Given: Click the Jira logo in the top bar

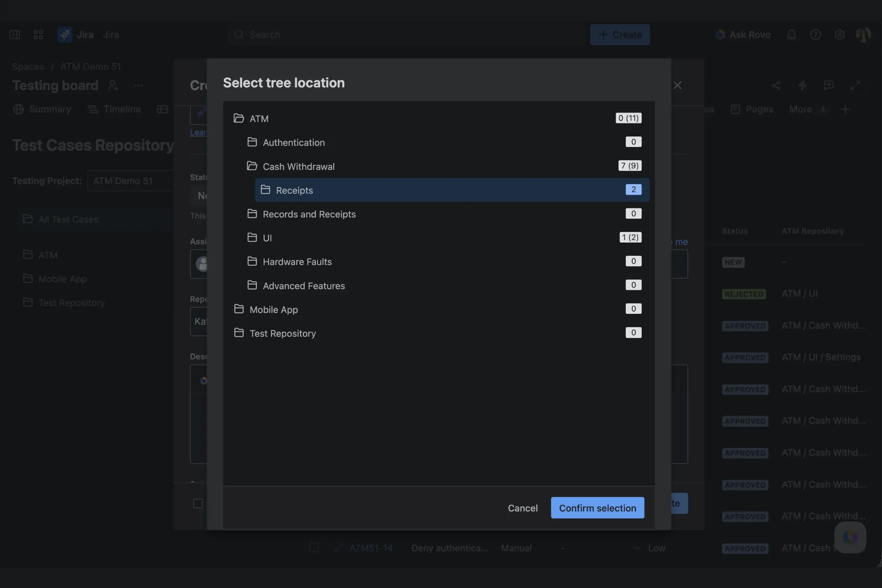Looking at the screenshot, I should point(64,35).
